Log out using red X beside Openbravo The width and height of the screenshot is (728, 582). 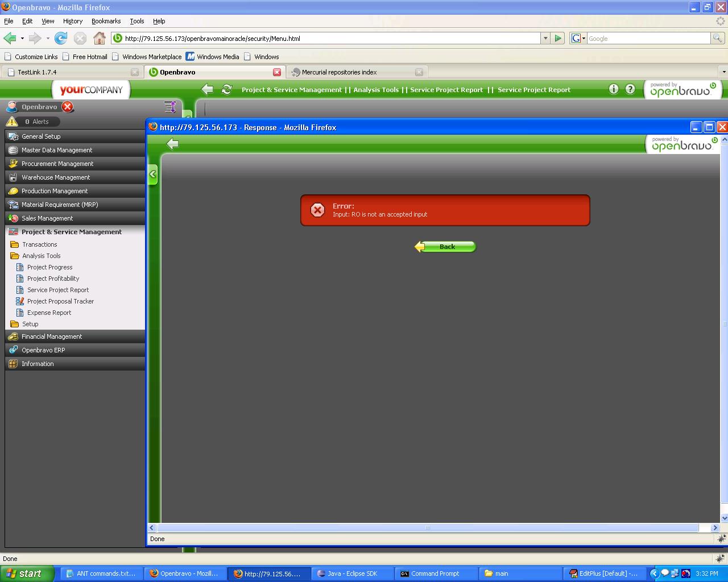tap(68, 107)
